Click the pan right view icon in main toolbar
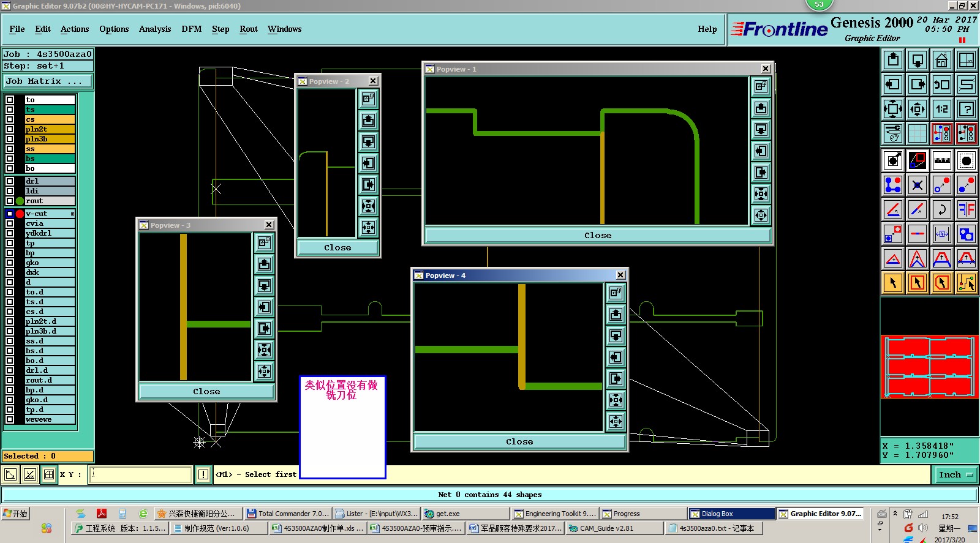This screenshot has height=543, width=980. click(x=918, y=84)
